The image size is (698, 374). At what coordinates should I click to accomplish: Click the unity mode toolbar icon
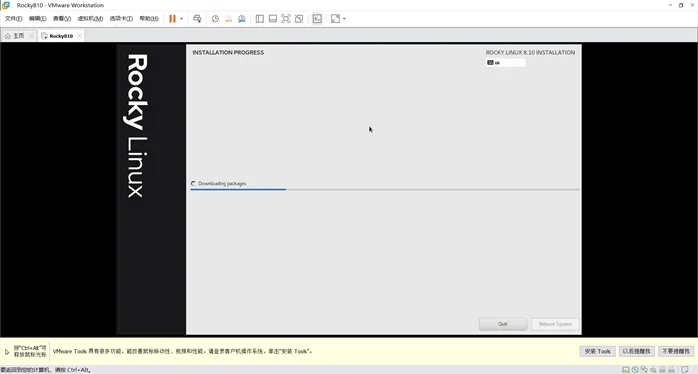(299, 19)
